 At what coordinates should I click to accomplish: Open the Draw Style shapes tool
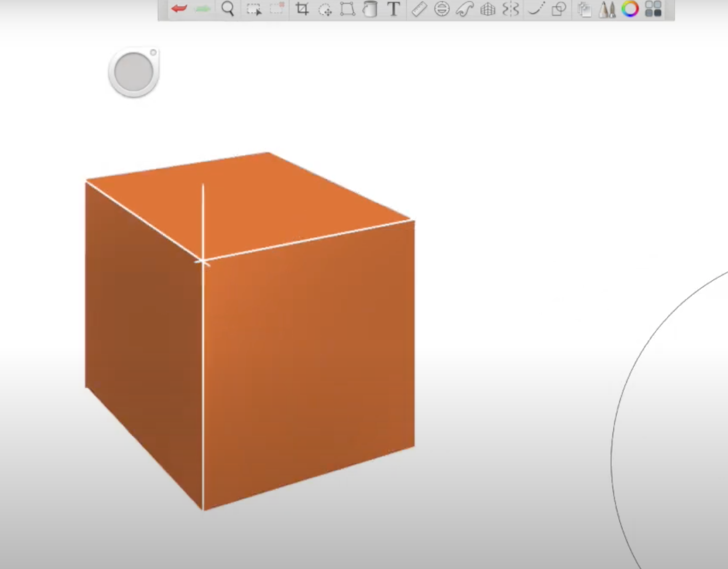(559, 9)
